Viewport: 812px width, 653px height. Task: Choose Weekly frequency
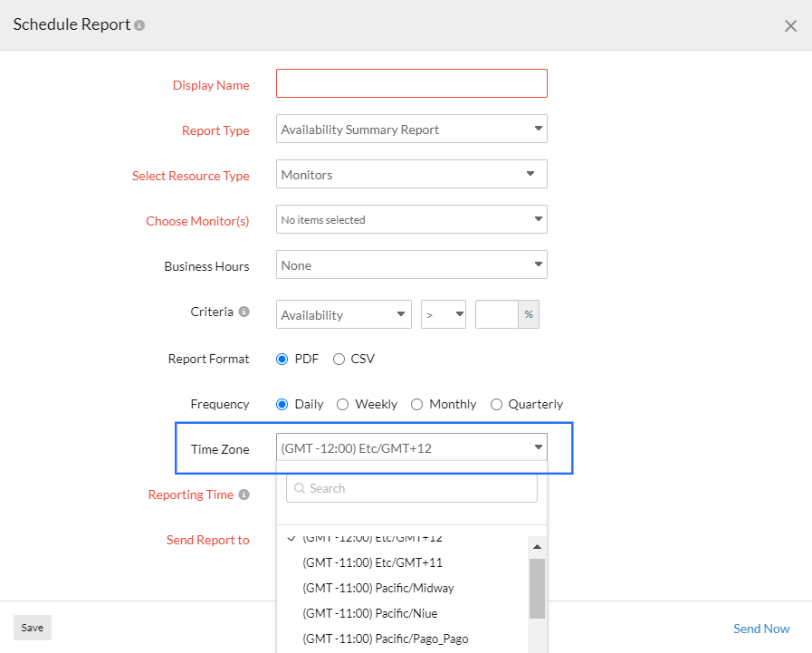[343, 404]
